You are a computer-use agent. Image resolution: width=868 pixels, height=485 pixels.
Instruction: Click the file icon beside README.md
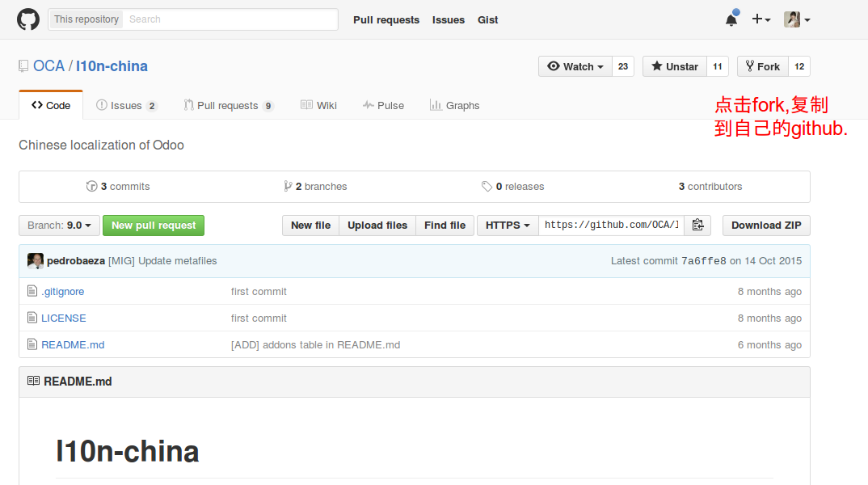[x=32, y=344]
